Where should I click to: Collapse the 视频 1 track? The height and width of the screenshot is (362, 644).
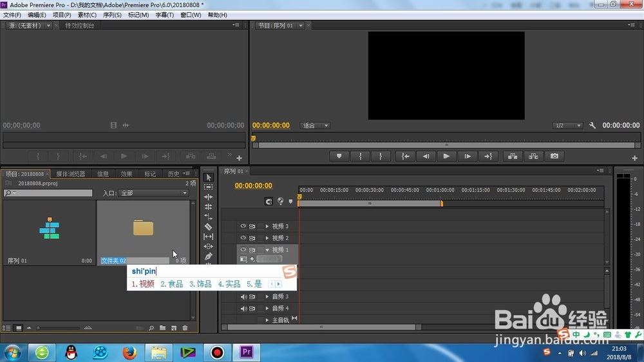coord(267,250)
